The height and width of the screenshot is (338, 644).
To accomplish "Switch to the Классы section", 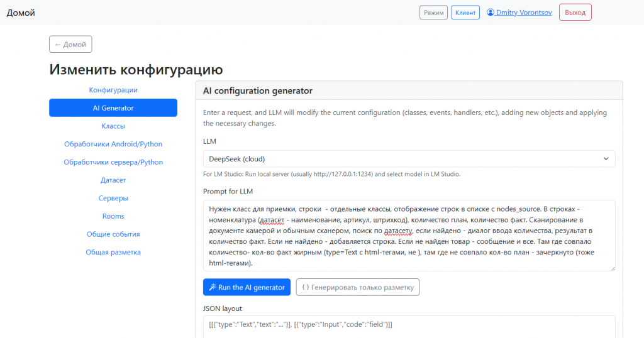I will [x=113, y=126].
